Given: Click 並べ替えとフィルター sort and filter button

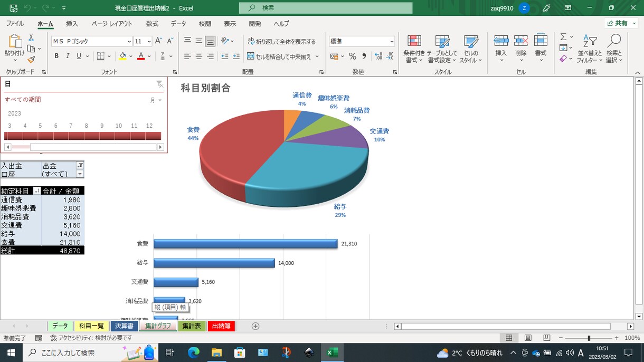Looking at the screenshot, I should (590, 49).
